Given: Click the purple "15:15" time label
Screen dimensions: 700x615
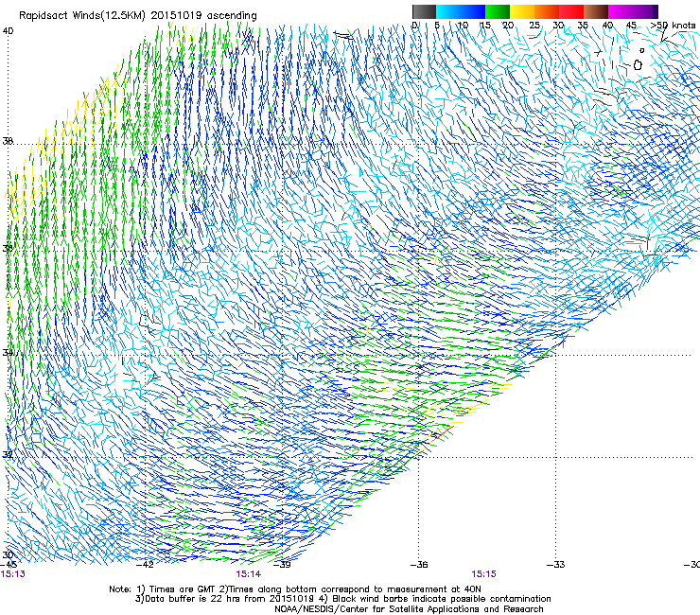Looking at the screenshot, I should point(484,574).
